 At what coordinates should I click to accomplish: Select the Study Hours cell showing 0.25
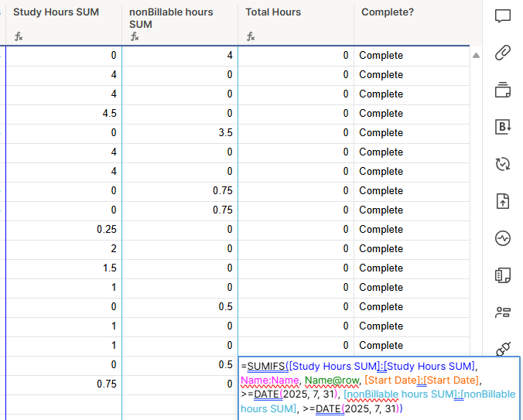tap(63, 229)
